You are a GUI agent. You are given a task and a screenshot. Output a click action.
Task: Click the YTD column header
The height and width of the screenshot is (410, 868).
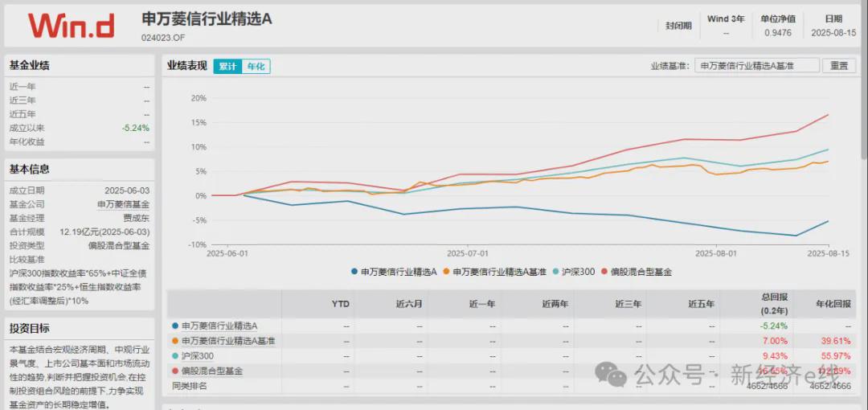click(340, 304)
